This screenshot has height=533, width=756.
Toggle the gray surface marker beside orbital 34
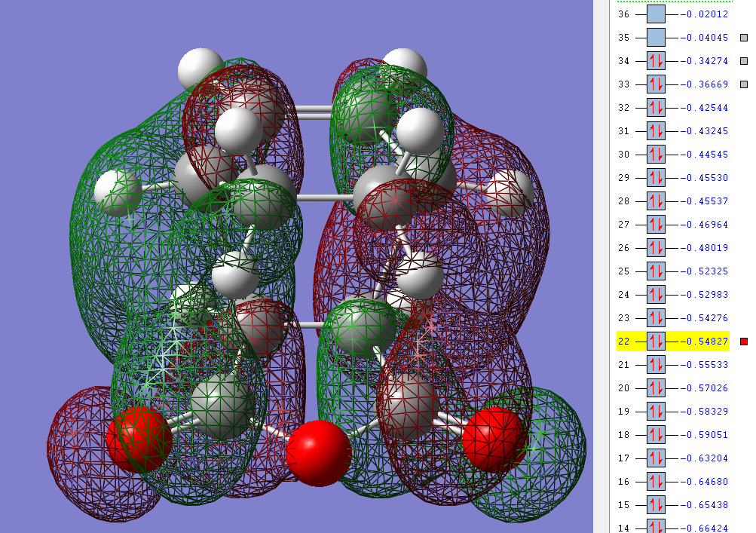click(744, 61)
